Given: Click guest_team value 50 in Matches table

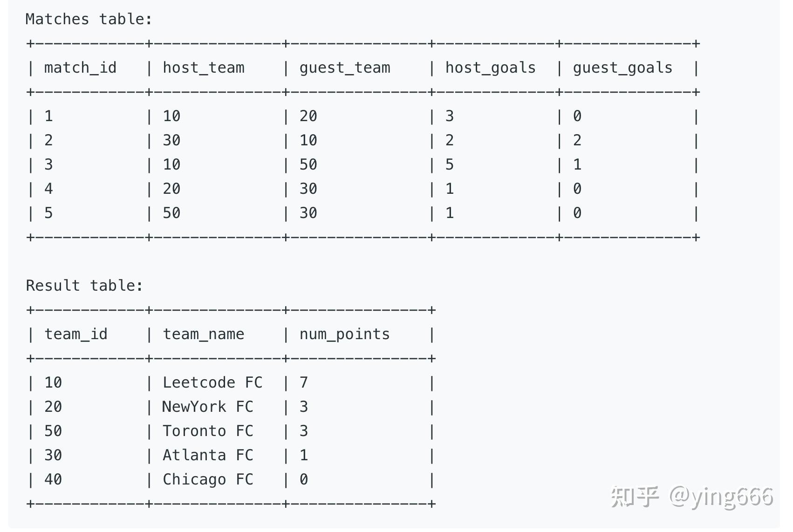Looking at the screenshot, I should (308, 164).
